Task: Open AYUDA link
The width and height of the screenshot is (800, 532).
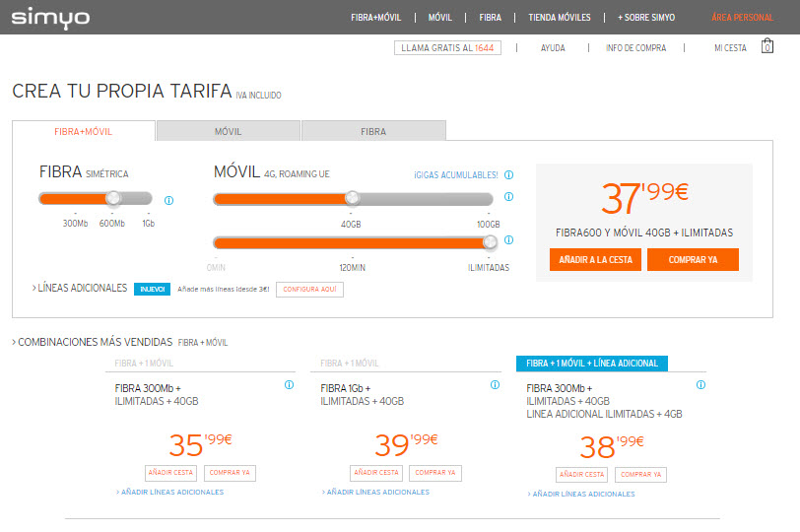Action: [x=553, y=48]
